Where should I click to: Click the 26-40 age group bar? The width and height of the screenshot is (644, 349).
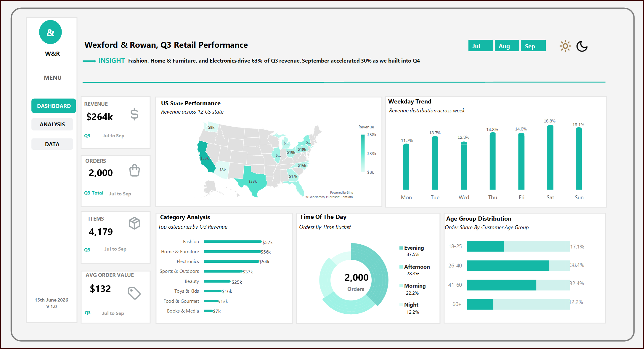(508, 265)
